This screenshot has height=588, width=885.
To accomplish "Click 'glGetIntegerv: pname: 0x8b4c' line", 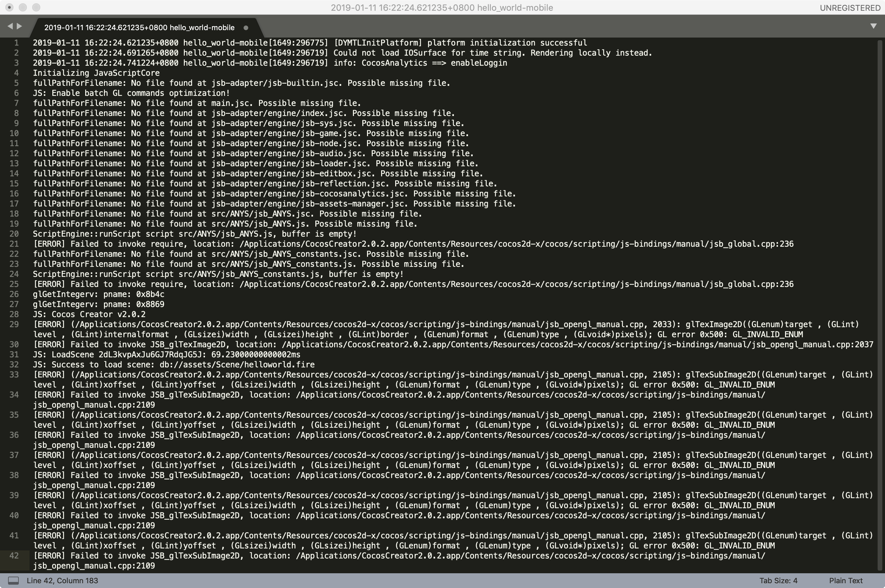I will [98, 294].
